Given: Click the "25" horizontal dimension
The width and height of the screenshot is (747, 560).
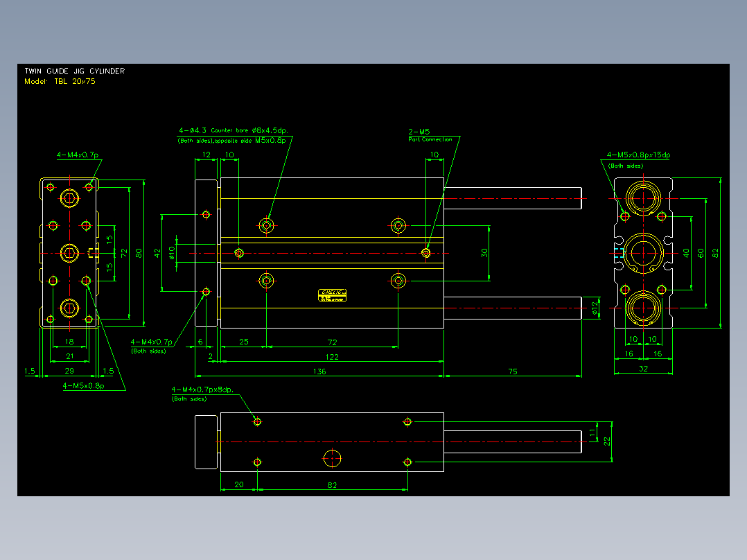Looking at the screenshot, I should [244, 342].
